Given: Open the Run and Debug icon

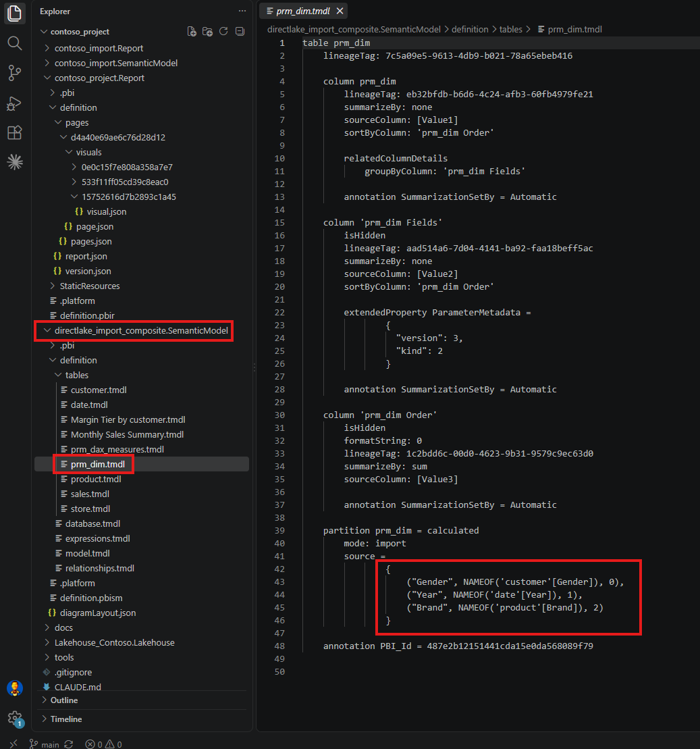Looking at the screenshot, I should click(15, 103).
